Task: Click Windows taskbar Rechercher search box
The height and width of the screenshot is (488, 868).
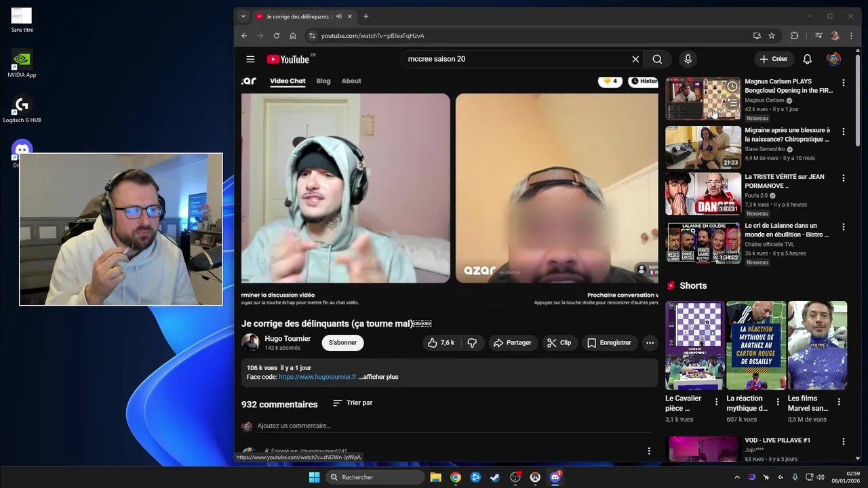Action: (x=375, y=477)
